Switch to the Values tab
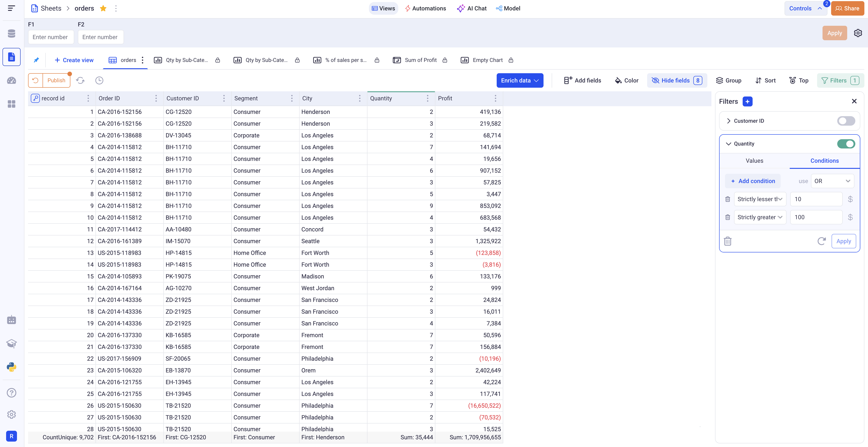The height and width of the screenshot is (447, 868). point(754,161)
